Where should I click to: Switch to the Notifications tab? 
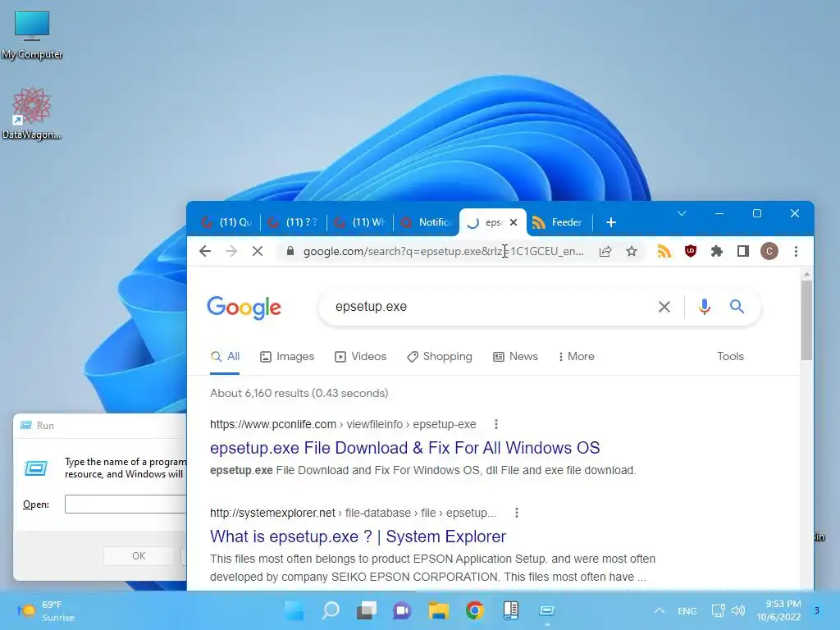pos(427,222)
